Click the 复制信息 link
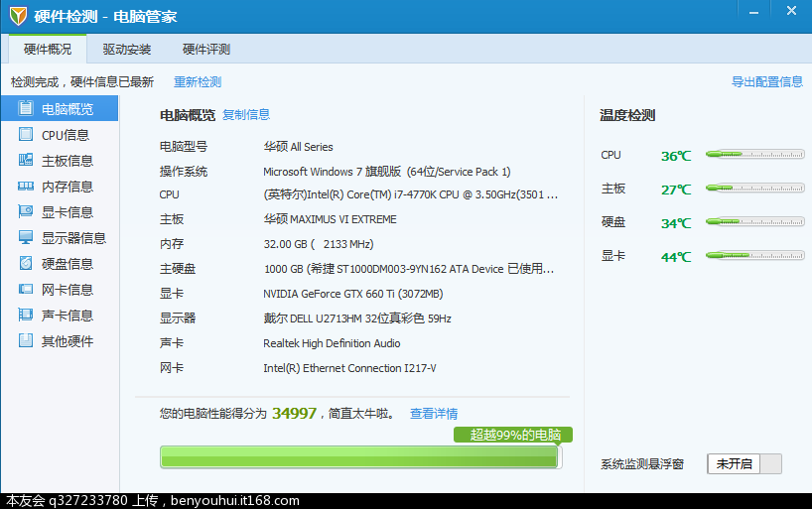812x509 pixels. coord(246,114)
